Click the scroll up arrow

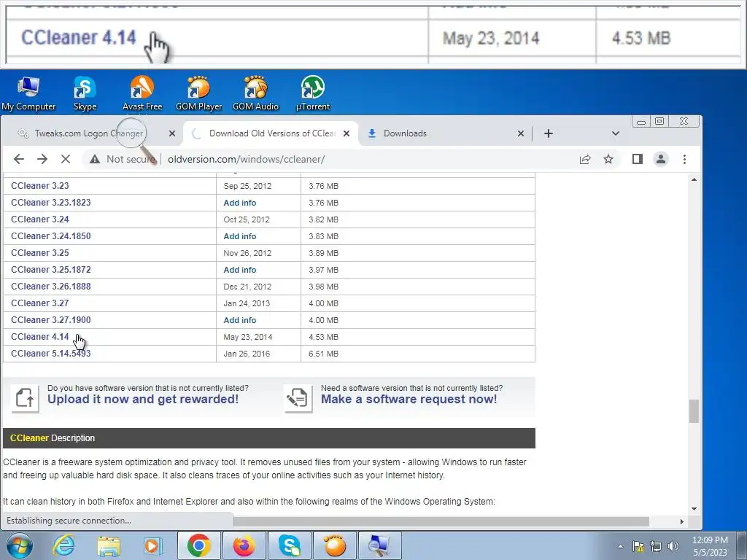(x=694, y=179)
